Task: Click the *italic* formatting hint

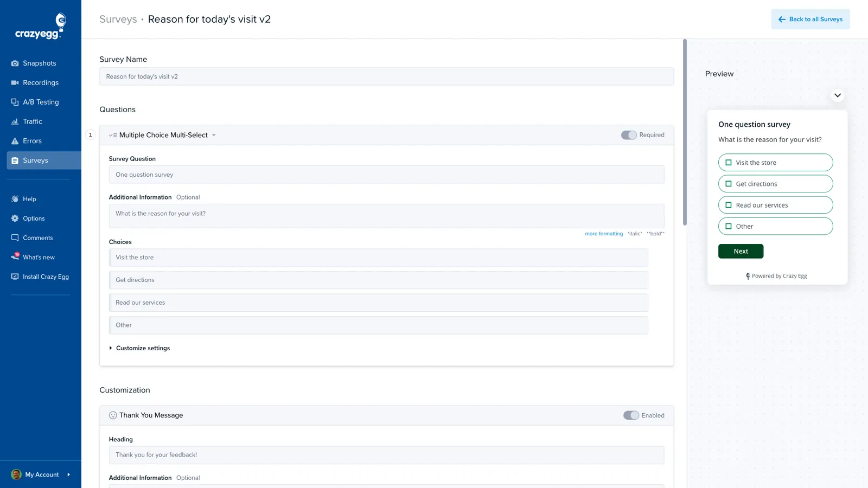Action: click(x=635, y=234)
